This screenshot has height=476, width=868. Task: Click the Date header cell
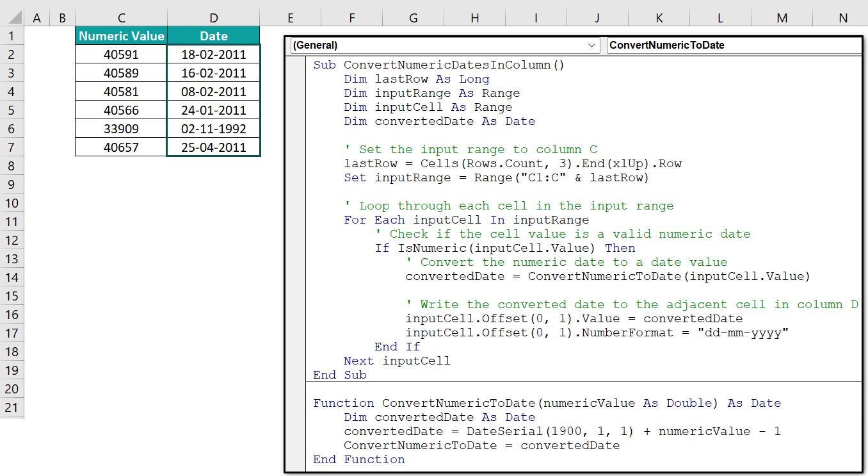214,36
